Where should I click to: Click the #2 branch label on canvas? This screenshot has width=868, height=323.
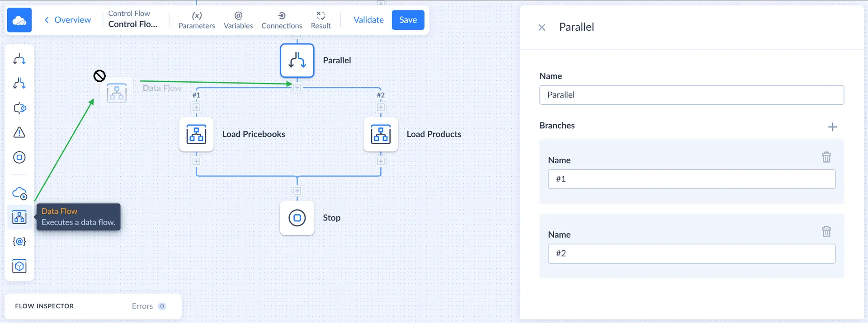point(381,95)
